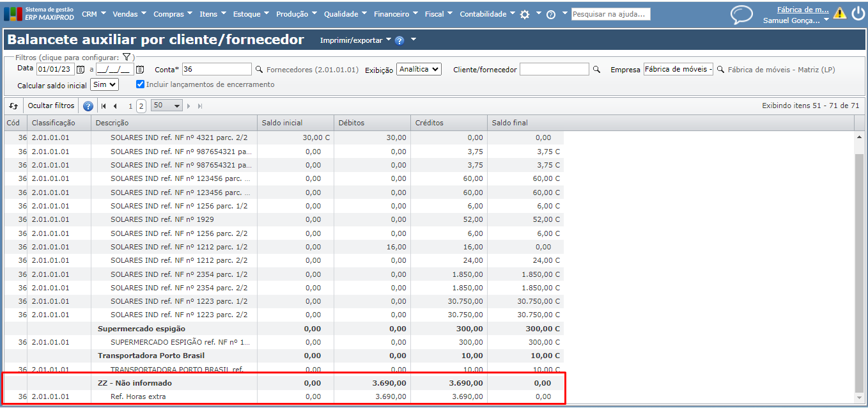Open the Exibição Analítica dropdown

click(x=419, y=69)
